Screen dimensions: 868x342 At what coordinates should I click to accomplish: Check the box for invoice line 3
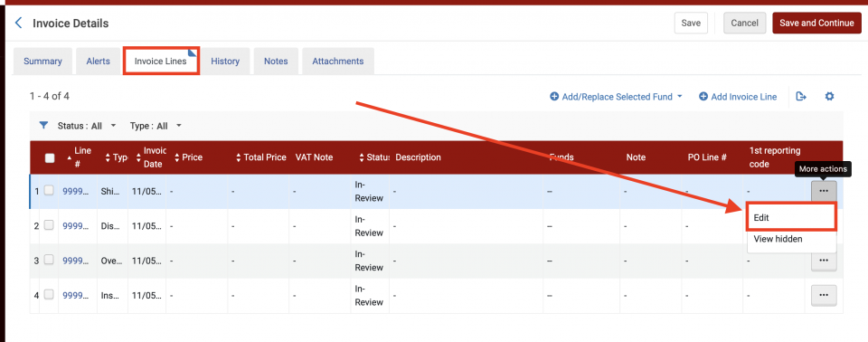(49, 260)
